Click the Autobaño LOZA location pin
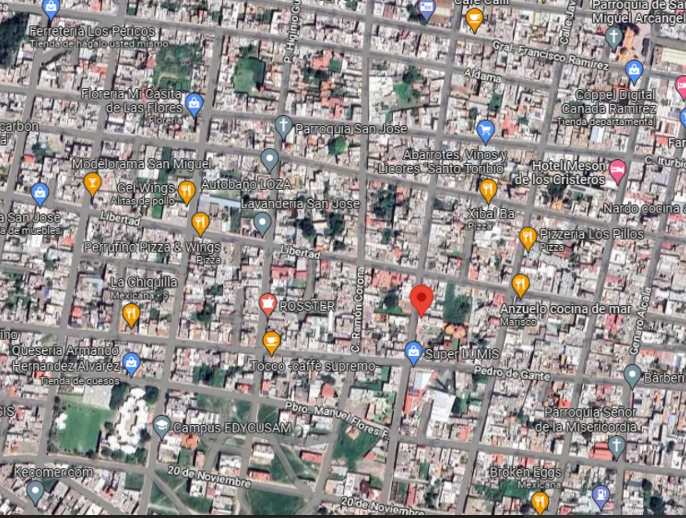The image size is (686, 518). (270, 160)
